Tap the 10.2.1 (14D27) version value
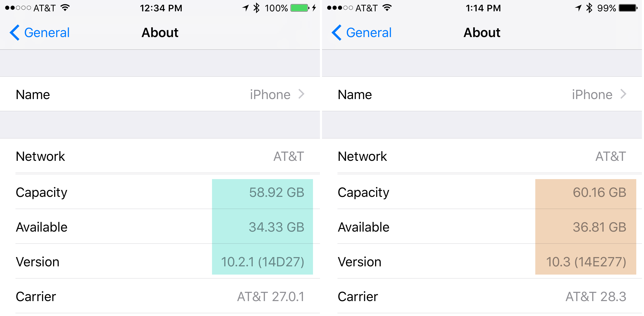Screen dimensions: 644x316 click(x=262, y=262)
